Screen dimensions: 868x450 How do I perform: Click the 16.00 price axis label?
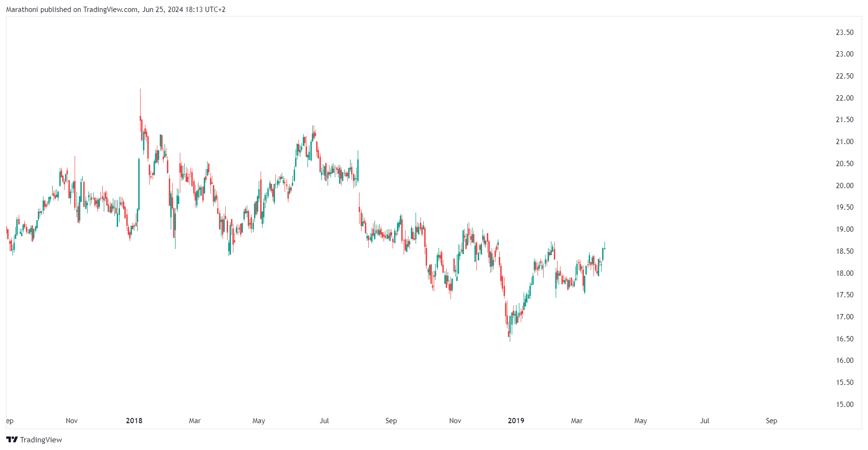tap(844, 360)
